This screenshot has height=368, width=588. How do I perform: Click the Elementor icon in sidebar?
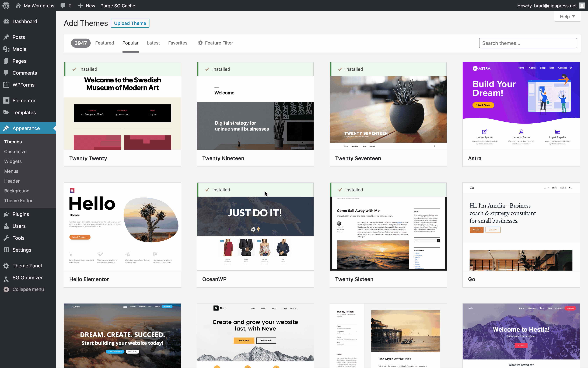click(6, 101)
